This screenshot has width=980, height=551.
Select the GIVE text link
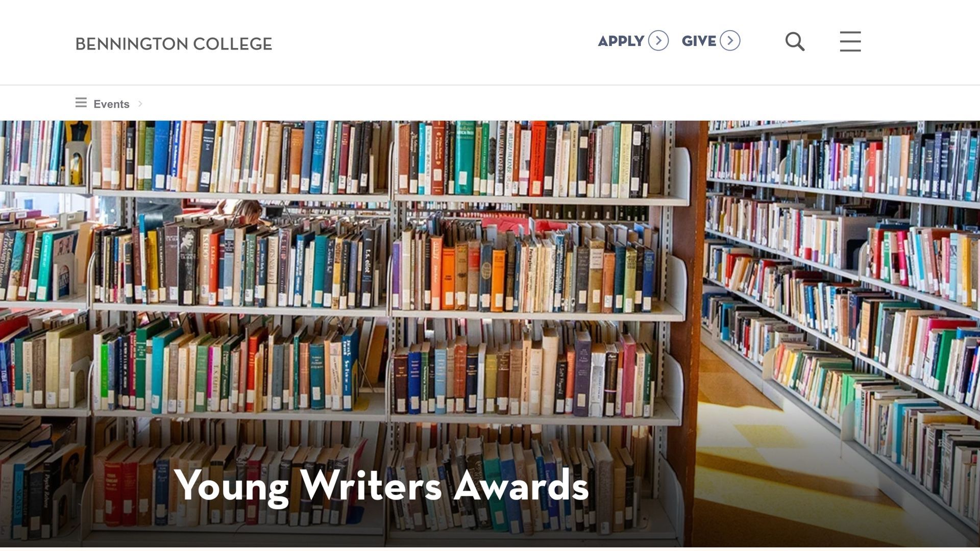[x=699, y=41]
